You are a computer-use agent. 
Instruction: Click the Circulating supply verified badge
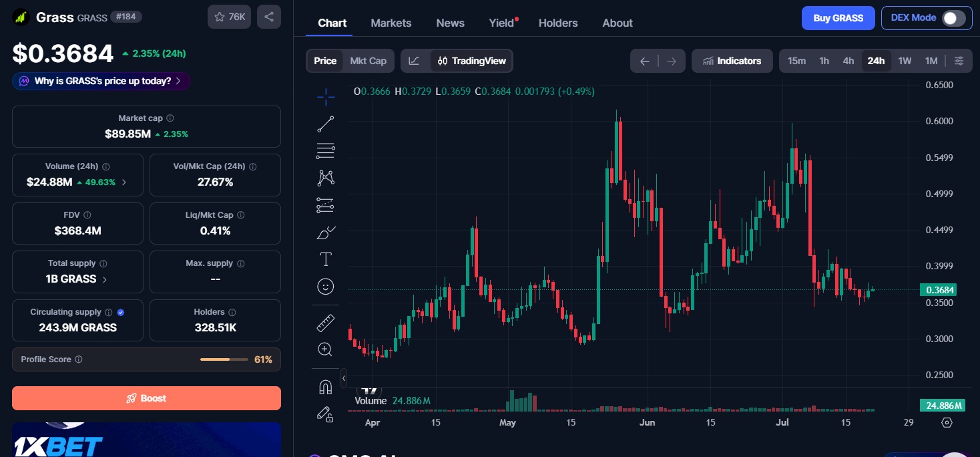120,312
